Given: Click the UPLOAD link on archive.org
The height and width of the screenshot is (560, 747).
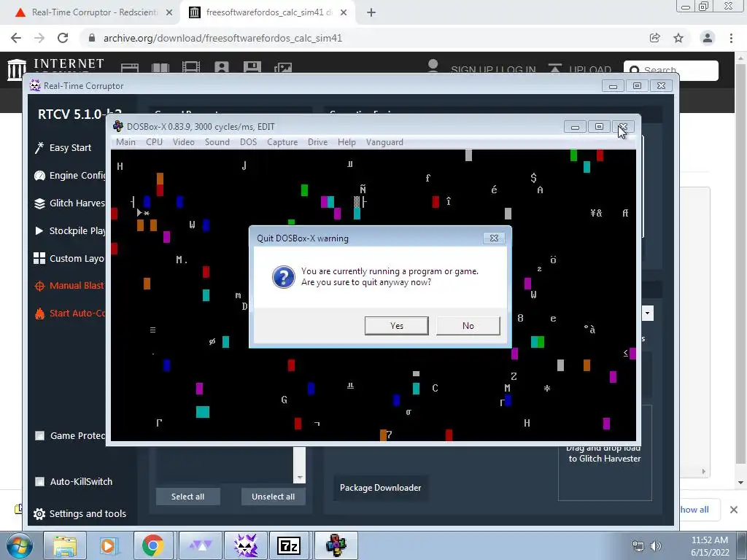Looking at the screenshot, I should (580, 69).
